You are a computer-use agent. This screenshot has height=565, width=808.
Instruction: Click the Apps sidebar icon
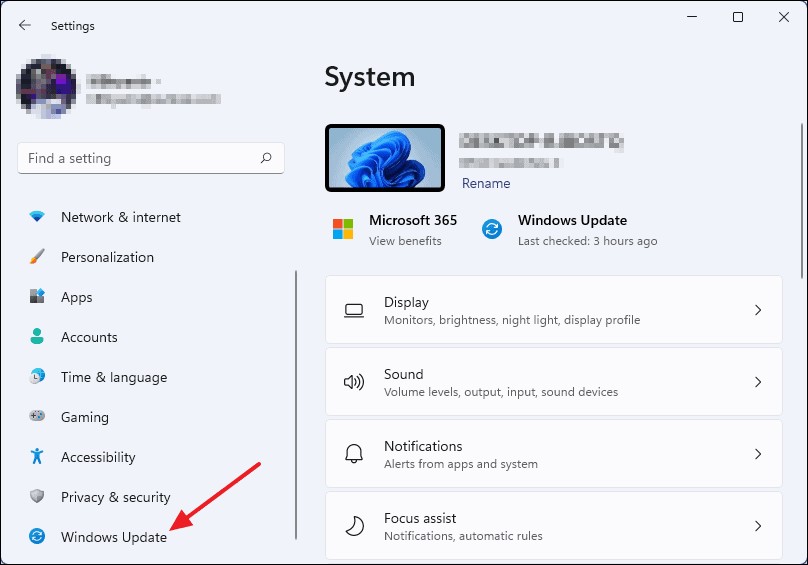37,296
